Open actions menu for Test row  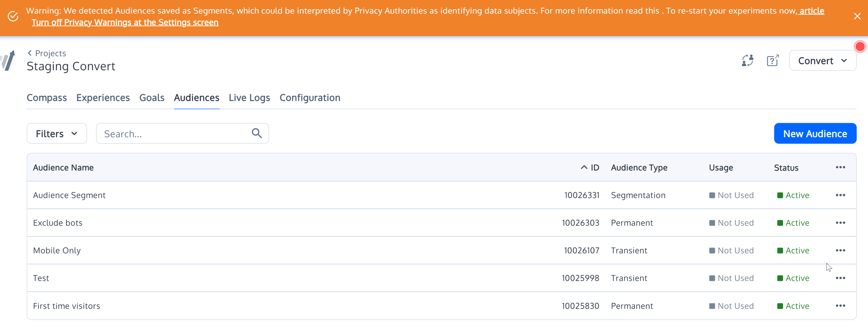click(x=840, y=278)
